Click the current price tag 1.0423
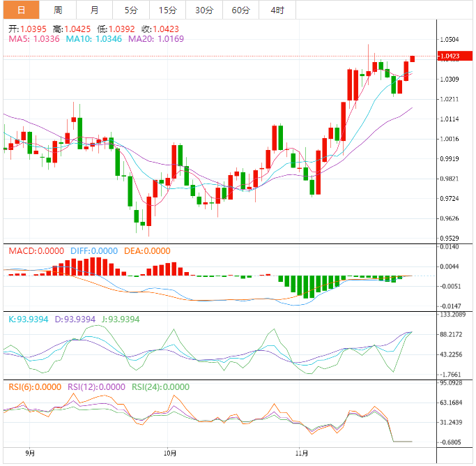The image size is (476, 466). click(451, 57)
